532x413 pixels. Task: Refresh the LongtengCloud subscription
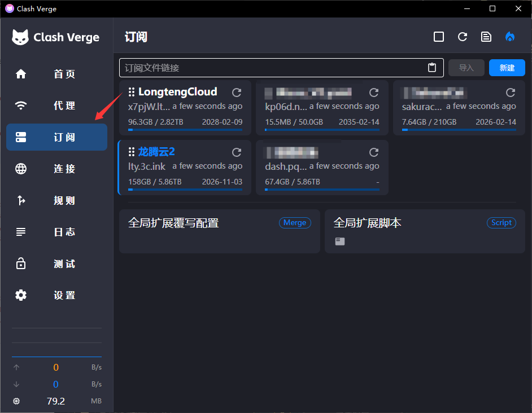click(x=237, y=93)
